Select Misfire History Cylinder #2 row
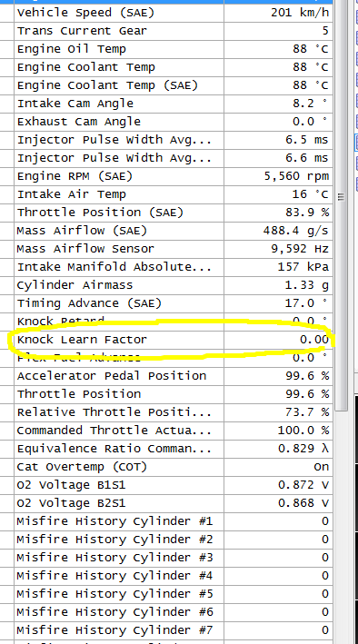Image resolution: width=358 pixels, height=644 pixels. [174, 540]
